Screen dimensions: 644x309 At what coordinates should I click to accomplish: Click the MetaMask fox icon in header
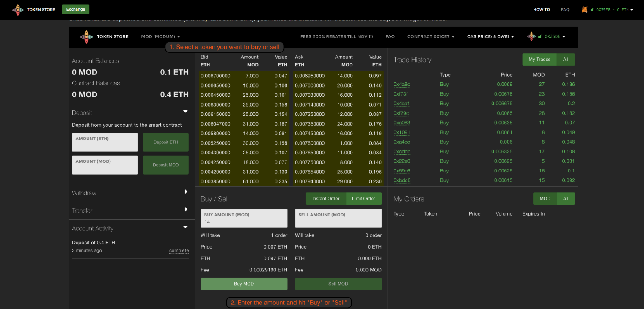click(584, 9)
